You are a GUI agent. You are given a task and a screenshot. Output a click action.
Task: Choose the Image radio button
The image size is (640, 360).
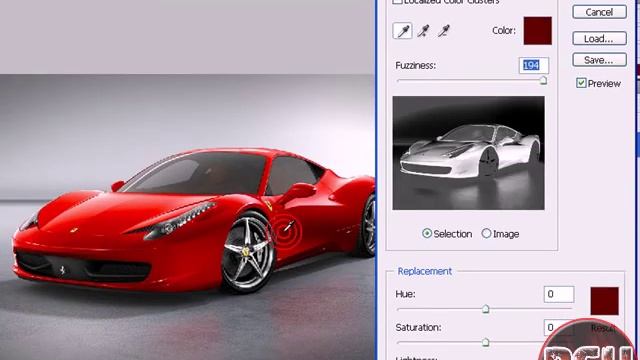pyautogui.click(x=486, y=233)
